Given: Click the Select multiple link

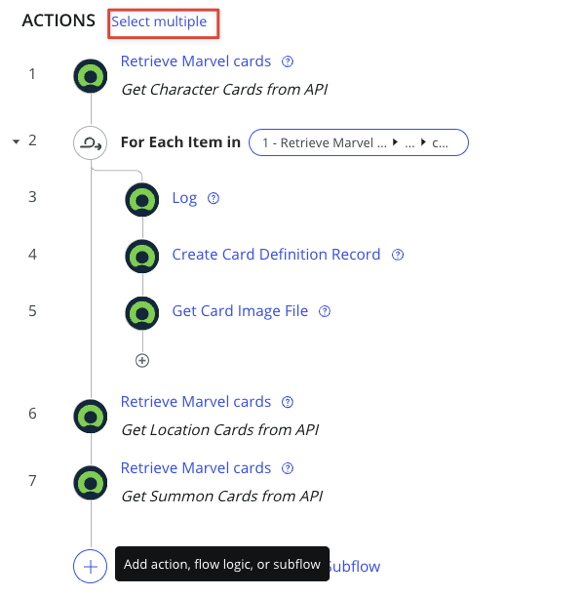Looking at the screenshot, I should [159, 22].
